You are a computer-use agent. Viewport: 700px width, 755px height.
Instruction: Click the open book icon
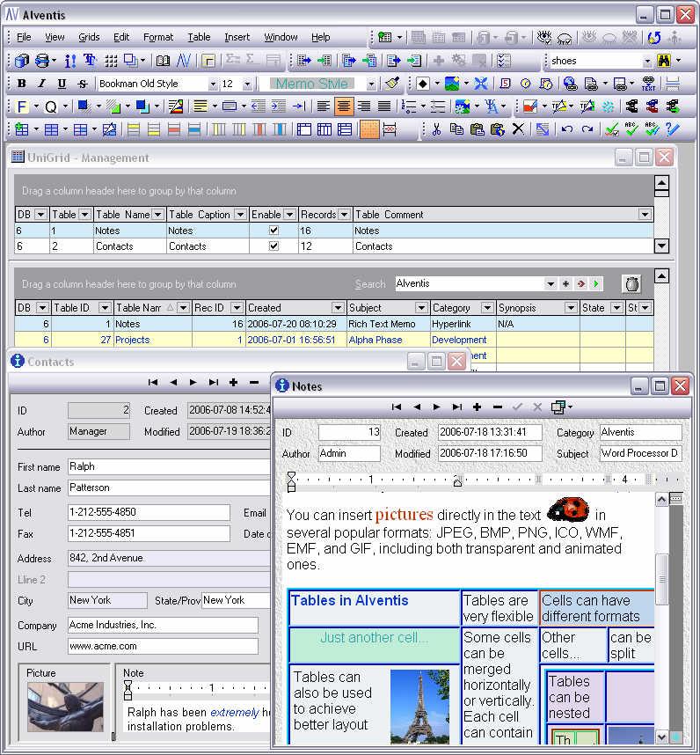(163, 61)
